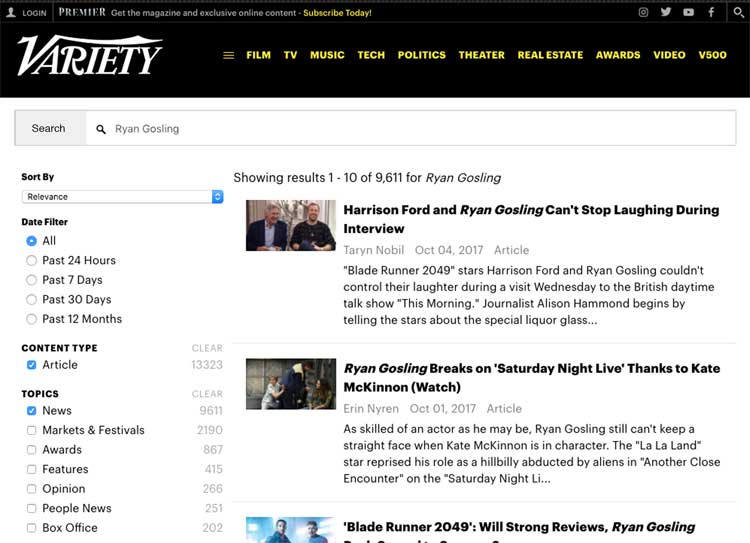Screen dimensions: 750x543
Task: Click author name Erin Nyren
Action: coord(371,409)
